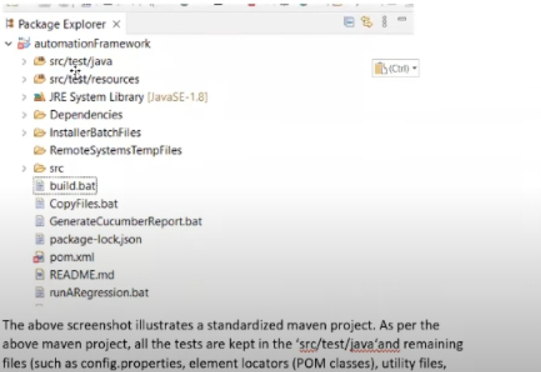This screenshot has width=541, height=372.
Task: Click the build.bat file icon
Action: pos(40,186)
